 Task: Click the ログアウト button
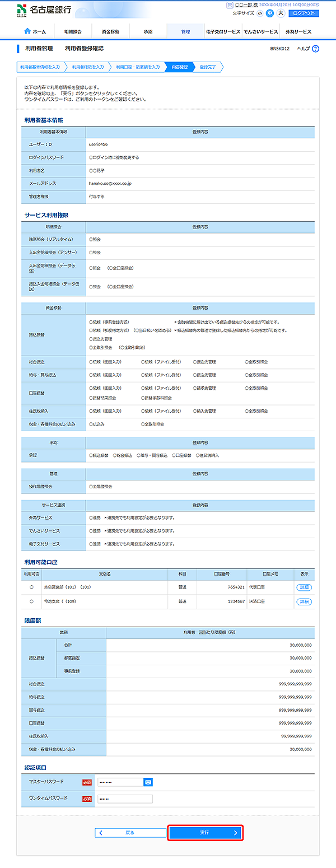(304, 13)
